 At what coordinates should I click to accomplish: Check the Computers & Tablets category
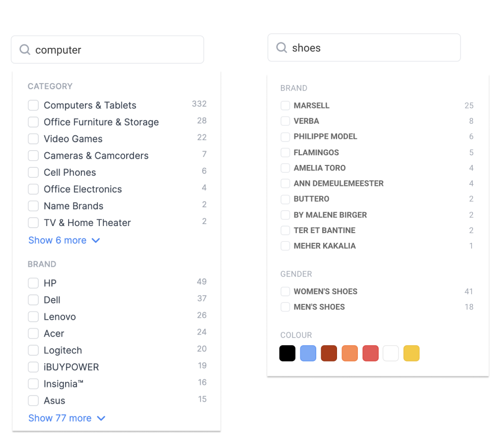34,105
